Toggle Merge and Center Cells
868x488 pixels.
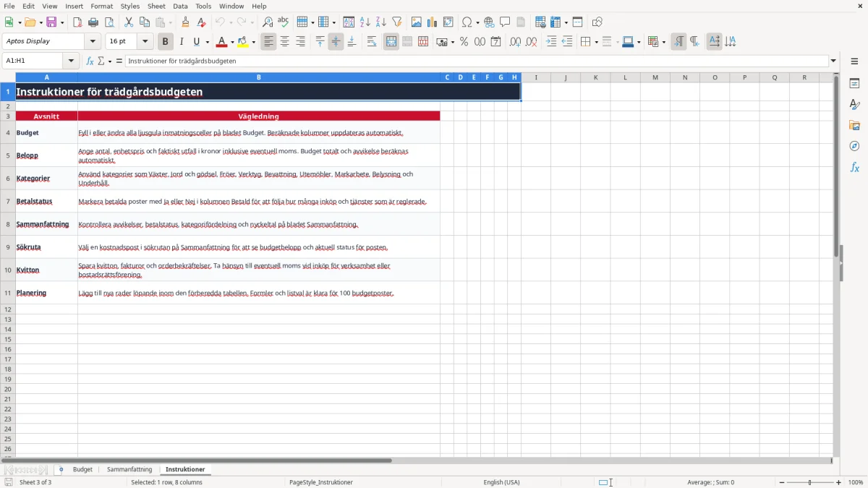point(391,42)
